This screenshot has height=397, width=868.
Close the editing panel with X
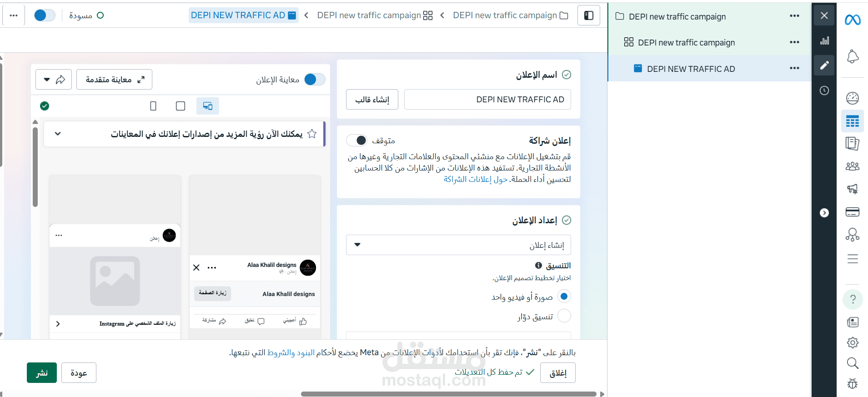[824, 15]
